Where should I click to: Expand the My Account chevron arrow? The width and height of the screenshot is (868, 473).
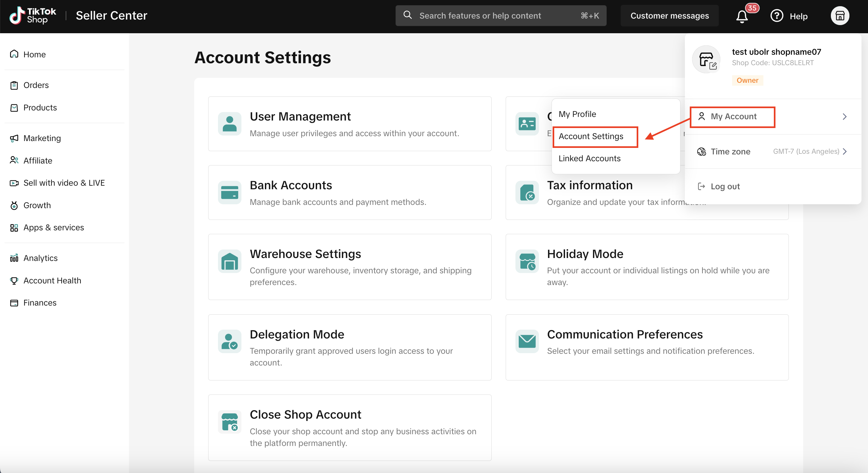[845, 117]
